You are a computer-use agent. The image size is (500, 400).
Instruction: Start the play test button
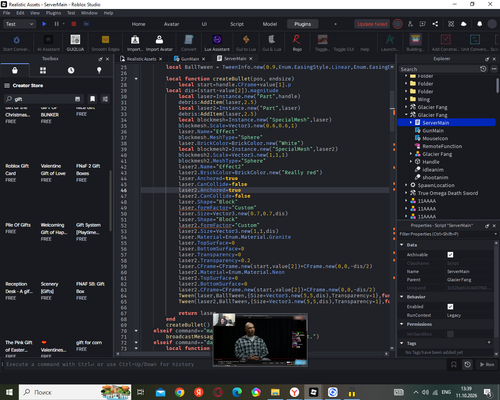pos(44,24)
